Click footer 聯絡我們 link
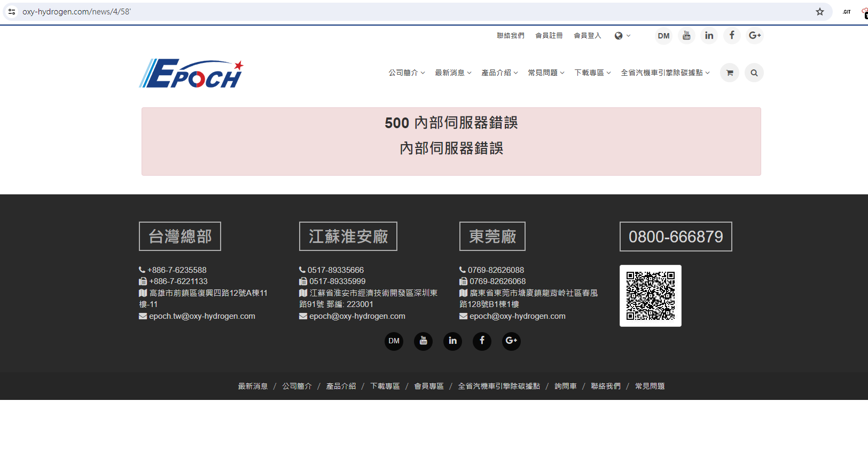Viewport: 868px width, 456px height. tap(606, 386)
